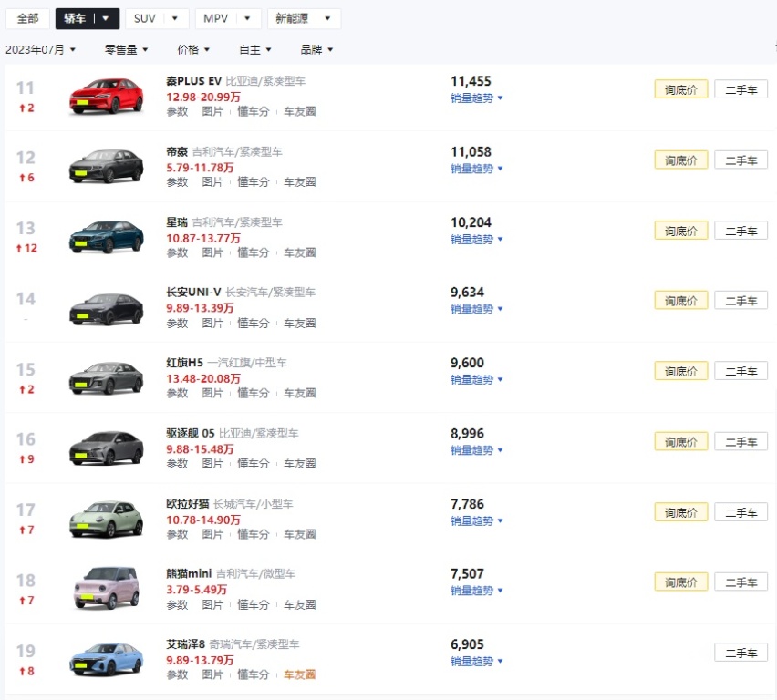
Task: Click the pink 熊猫mini car thumbnail
Action: coord(106,588)
